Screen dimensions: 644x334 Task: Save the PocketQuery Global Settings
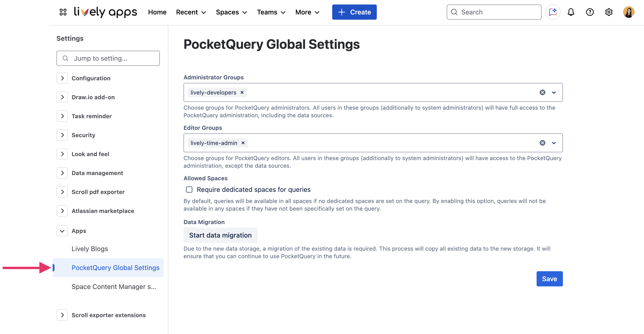(x=549, y=279)
